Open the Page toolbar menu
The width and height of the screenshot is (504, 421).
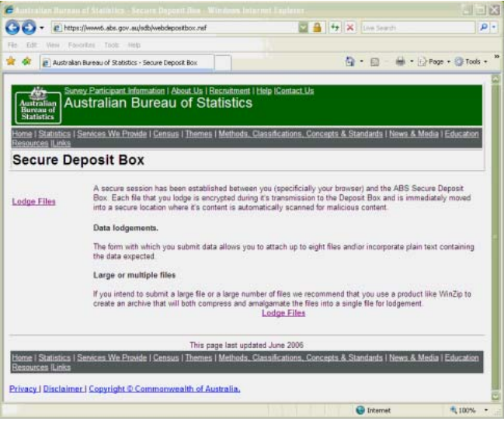tap(433, 61)
